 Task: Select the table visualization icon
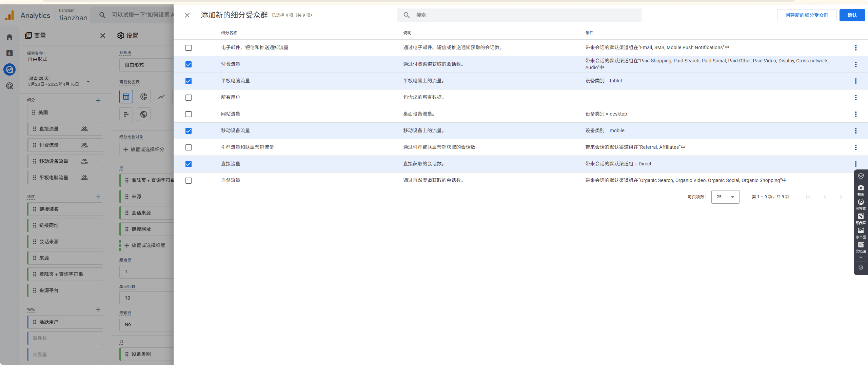126,97
